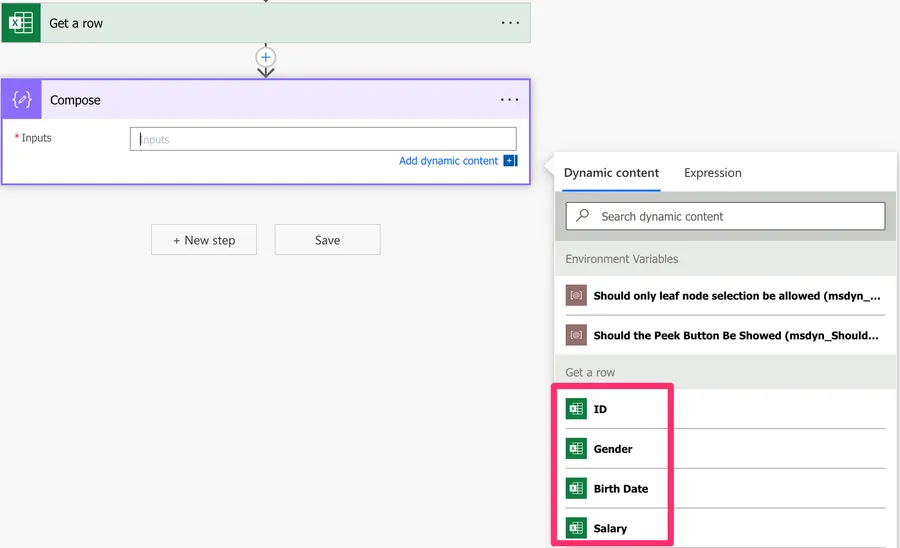Screen dimensions: 900x548
Task: Open the Compose action ellipsis menu
Action: point(510,100)
